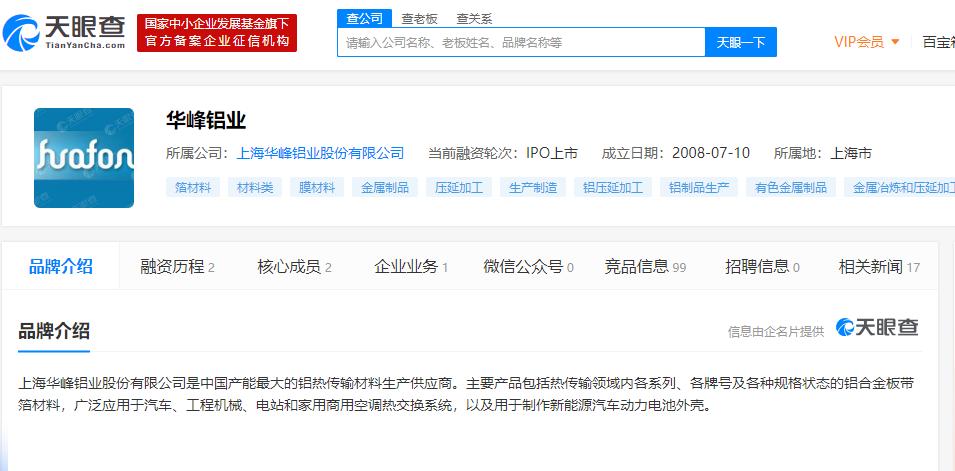This screenshot has height=471, width=955.
Task: Switch to the 竞品信息 tab
Action: [645, 267]
